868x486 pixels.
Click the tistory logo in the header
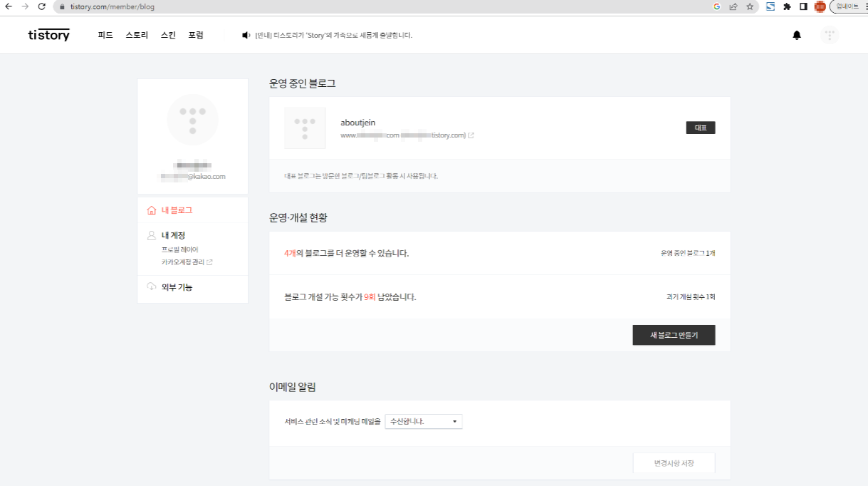click(48, 34)
